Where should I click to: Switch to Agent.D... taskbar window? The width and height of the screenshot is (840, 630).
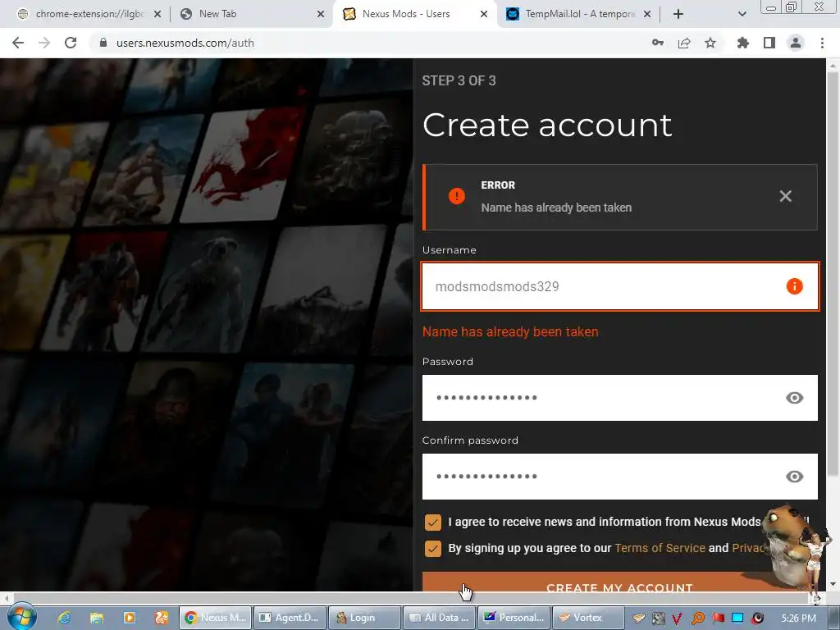tap(290, 618)
